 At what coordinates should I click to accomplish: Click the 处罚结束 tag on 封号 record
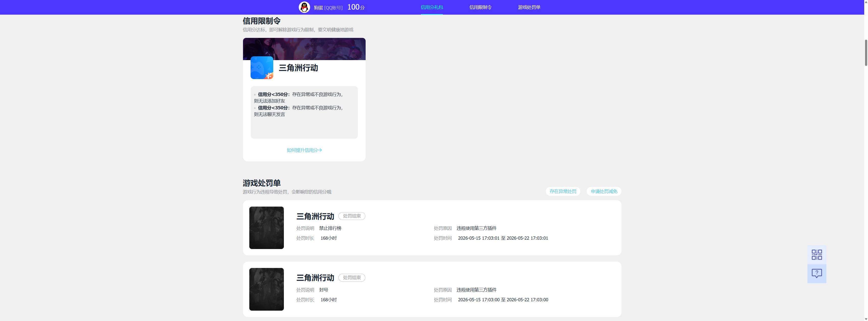[352, 278]
